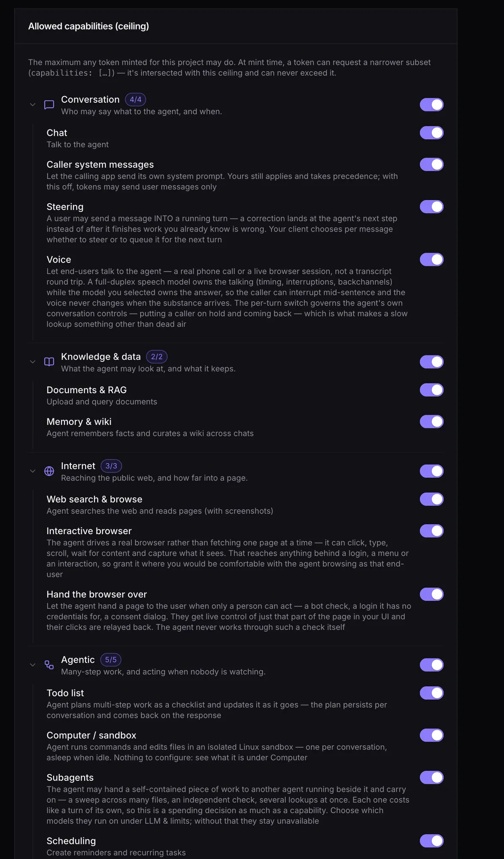Viewport: 504px width, 859px height.
Task: Disable the Voice capability toggle
Action: (431, 260)
